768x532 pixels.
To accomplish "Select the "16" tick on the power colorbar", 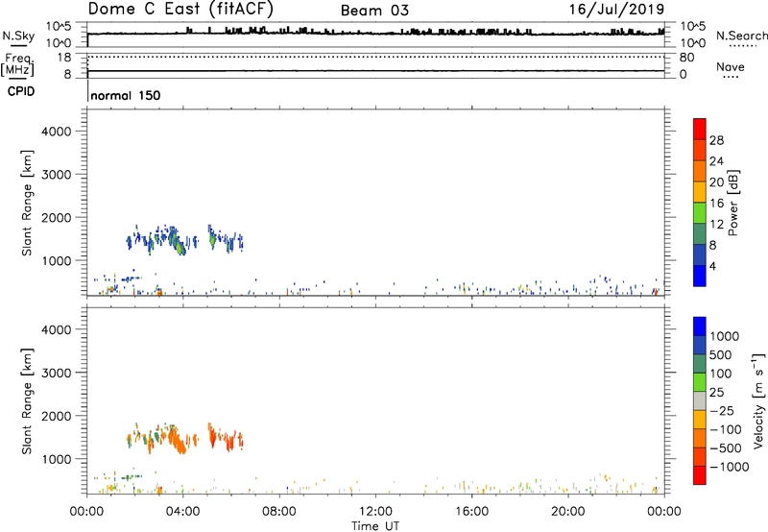I will point(716,204).
